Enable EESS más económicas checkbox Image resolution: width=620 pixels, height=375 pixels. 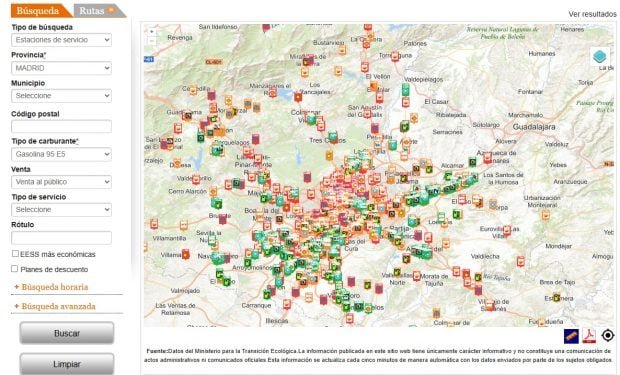click(15, 254)
